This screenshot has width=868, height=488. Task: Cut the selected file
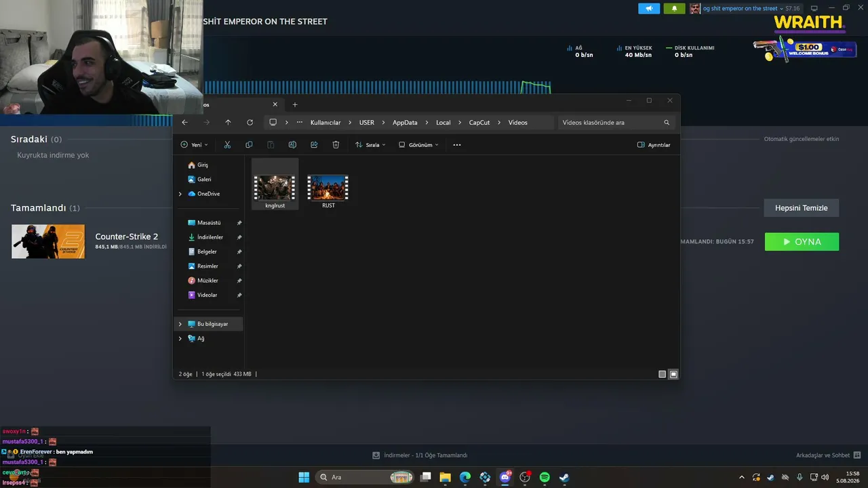pyautogui.click(x=227, y=145)
